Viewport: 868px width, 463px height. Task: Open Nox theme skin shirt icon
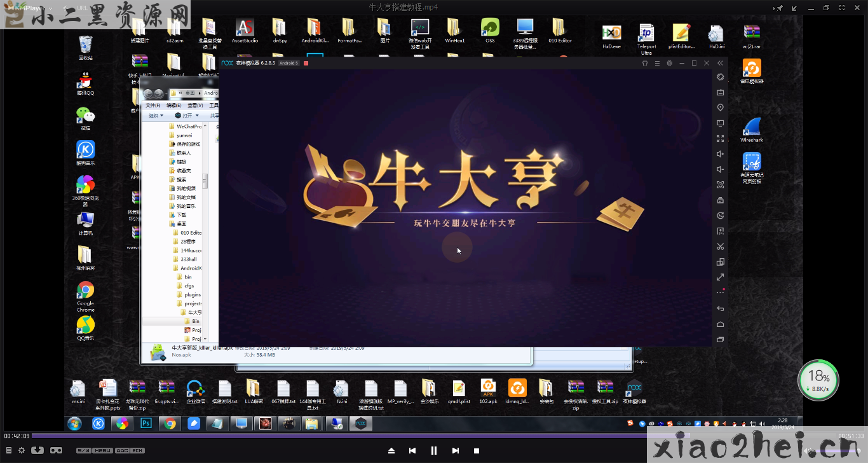click(645, 63)
